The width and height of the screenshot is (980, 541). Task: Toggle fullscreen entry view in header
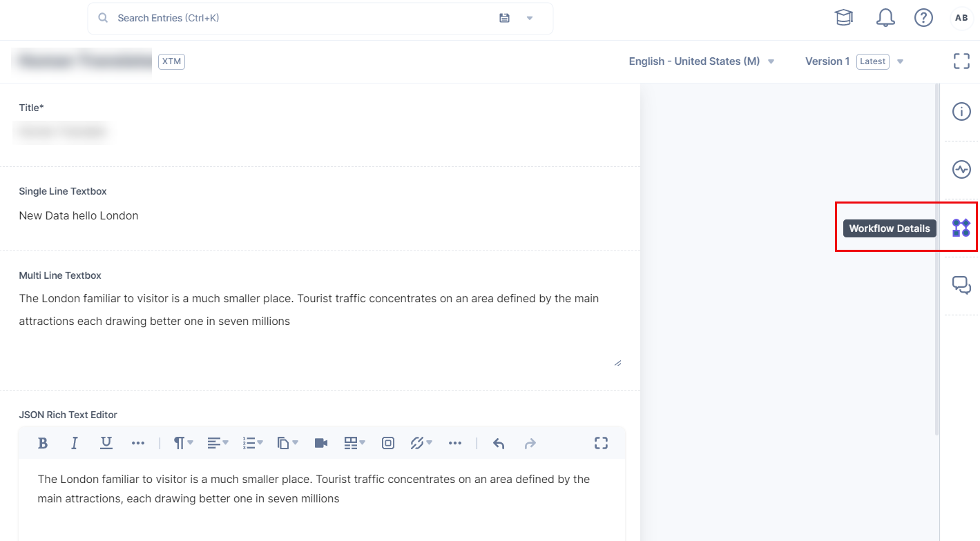[x=961, y=61]
